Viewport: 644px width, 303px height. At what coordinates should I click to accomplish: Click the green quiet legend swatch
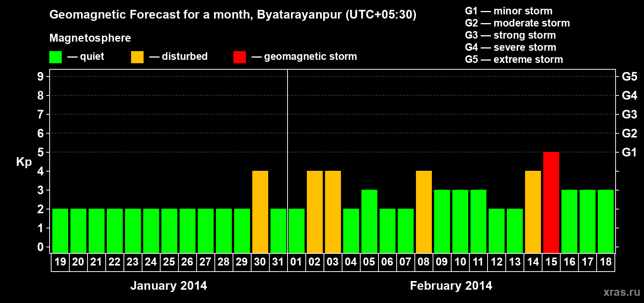pos(56,57)
